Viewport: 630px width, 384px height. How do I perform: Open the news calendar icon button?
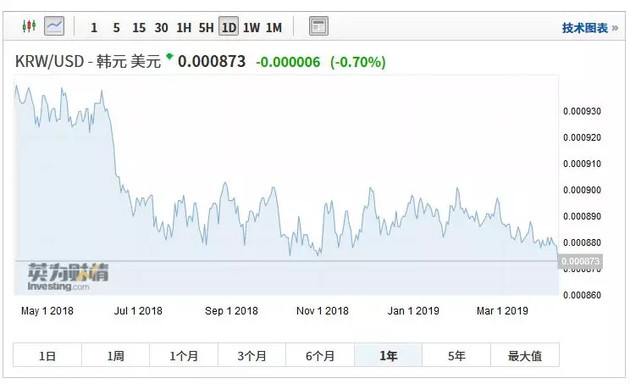pos(319,26)
